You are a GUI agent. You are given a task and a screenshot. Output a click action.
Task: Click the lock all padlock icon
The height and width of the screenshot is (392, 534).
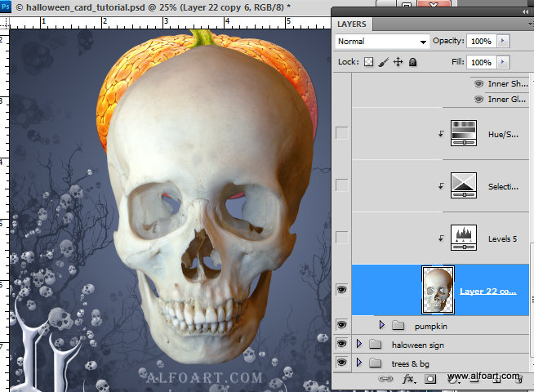[x=413, y=62]
